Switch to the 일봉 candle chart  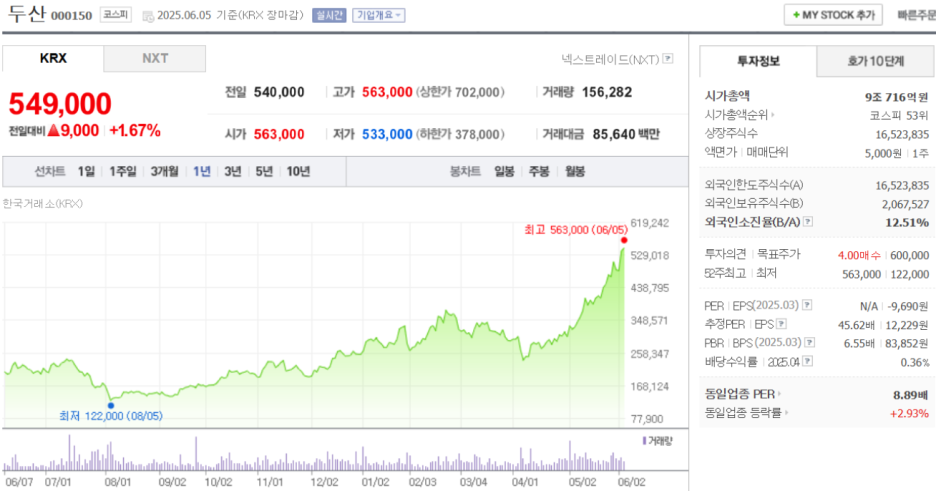(x=504, y=172)
